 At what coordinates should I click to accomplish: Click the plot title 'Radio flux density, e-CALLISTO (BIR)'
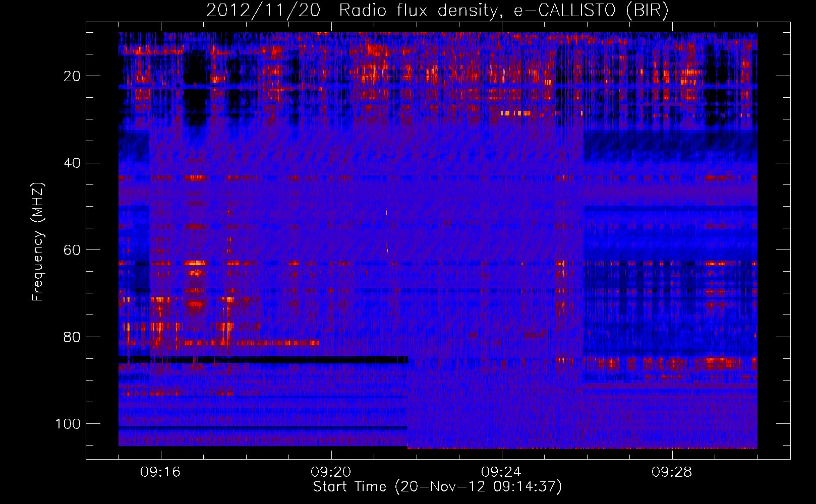503,11
